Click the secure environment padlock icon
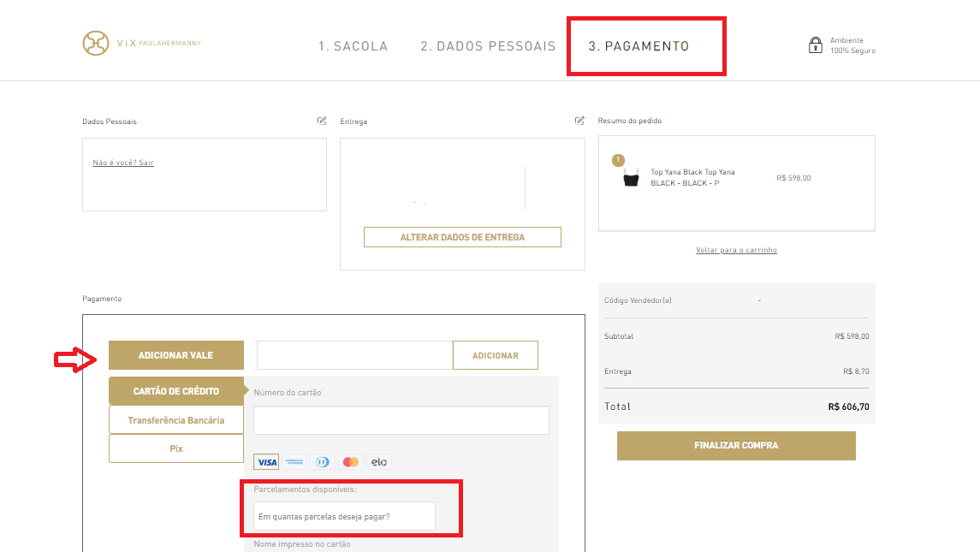The height and width of the screenshot is (552, 980). [815, 45]
